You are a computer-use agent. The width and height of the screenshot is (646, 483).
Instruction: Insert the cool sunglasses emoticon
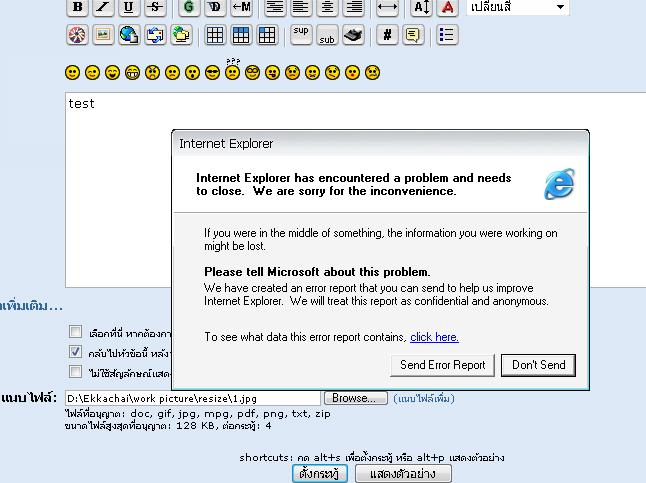tap(213, 73)
